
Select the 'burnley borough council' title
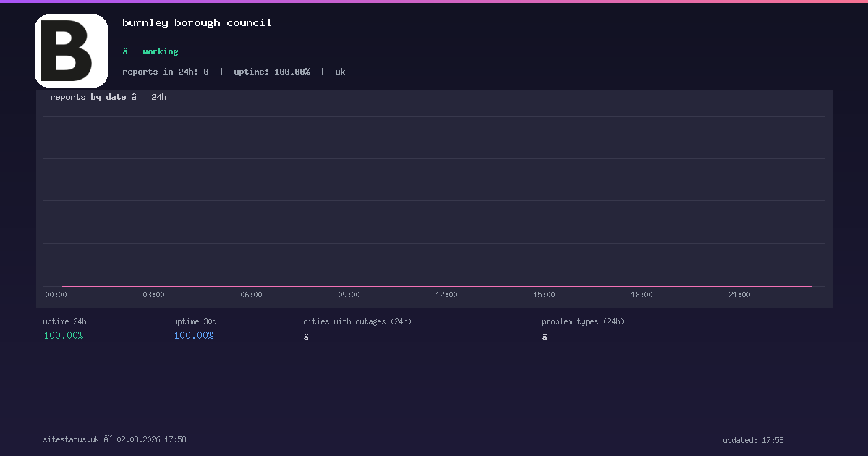(197, 23)
